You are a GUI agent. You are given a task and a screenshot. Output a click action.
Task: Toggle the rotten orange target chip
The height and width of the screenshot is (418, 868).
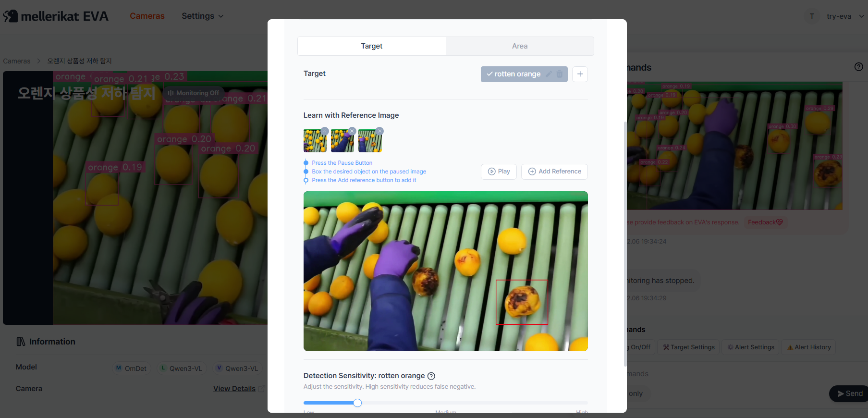[x=513, y=74]
